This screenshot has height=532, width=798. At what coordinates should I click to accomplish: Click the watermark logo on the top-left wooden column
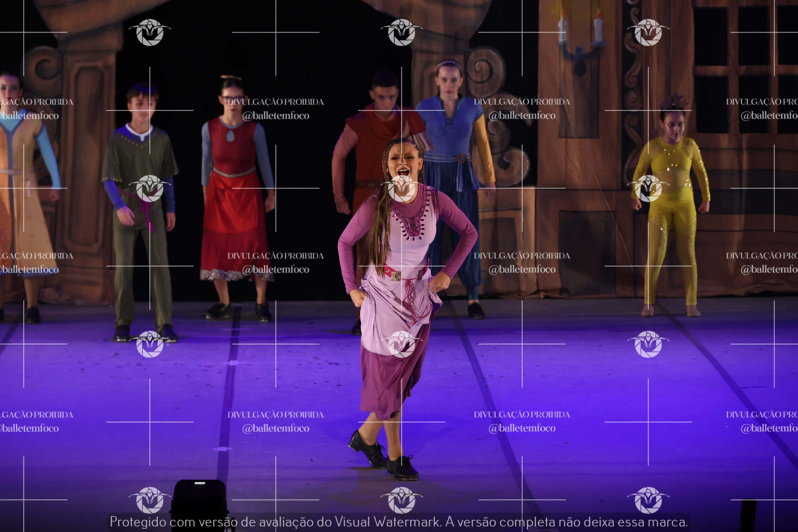150,32
